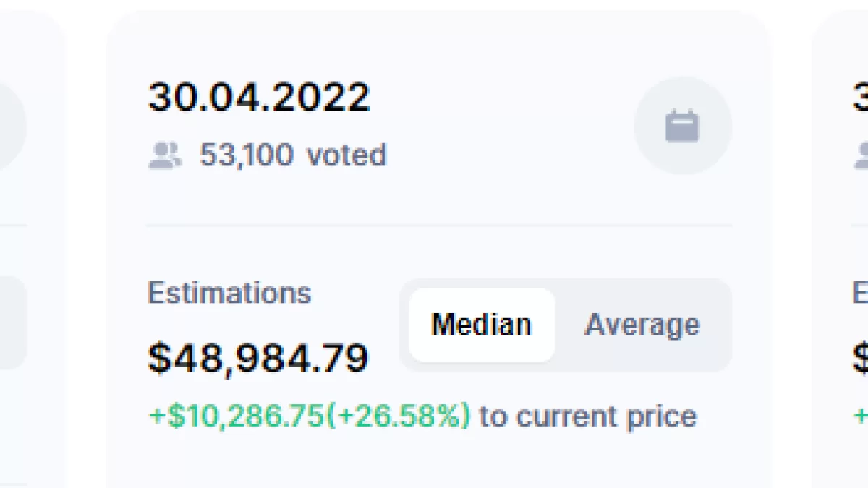Click the green plus sign on the right card
Viewport: 868px width, 488px height.
point(861,416)
